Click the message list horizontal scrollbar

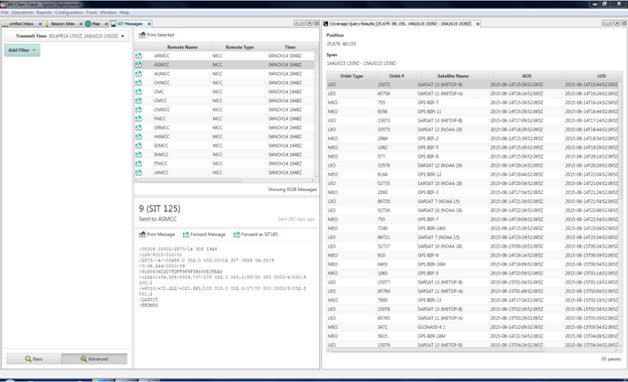point(224,181)
